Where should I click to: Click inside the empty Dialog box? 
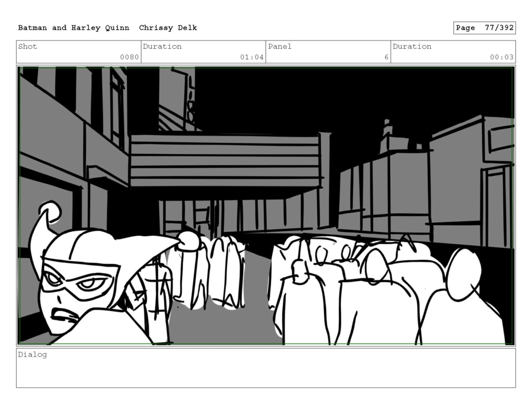coord(266,368)
